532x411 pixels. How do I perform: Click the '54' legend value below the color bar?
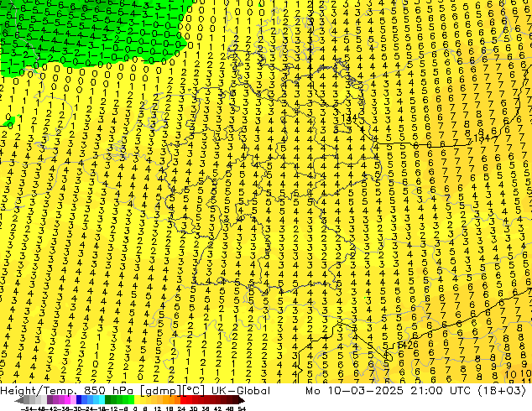click(242, 409)
